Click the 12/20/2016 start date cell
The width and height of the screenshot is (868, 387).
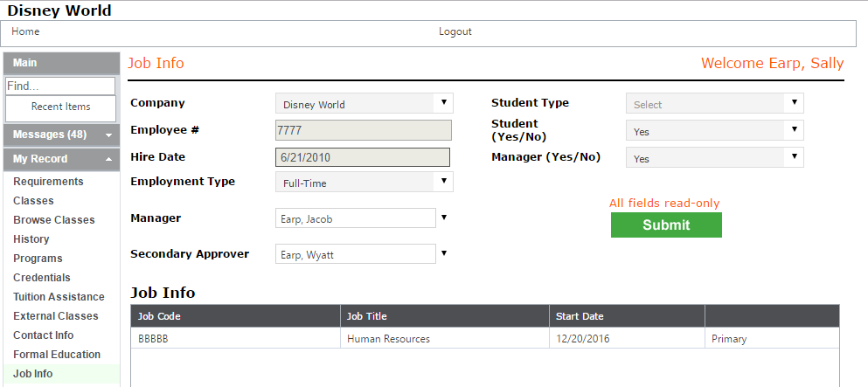[628, 338]
